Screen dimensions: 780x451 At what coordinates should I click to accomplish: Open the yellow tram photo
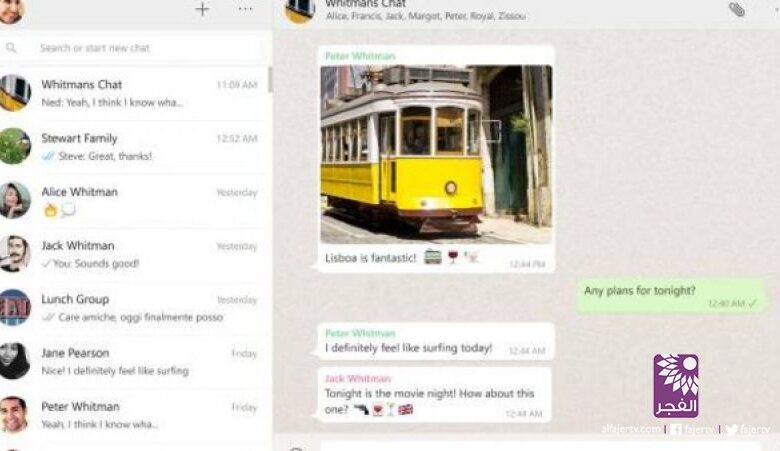[435, 153]
